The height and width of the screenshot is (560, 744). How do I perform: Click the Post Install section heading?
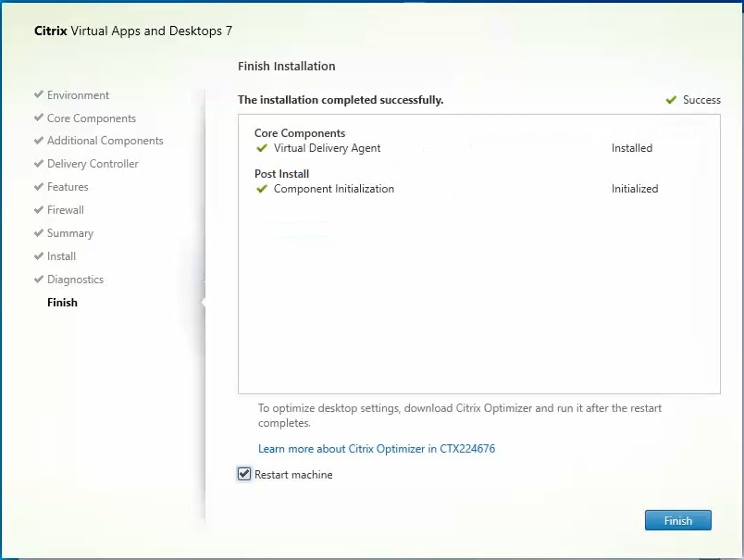tap(282, 174)
